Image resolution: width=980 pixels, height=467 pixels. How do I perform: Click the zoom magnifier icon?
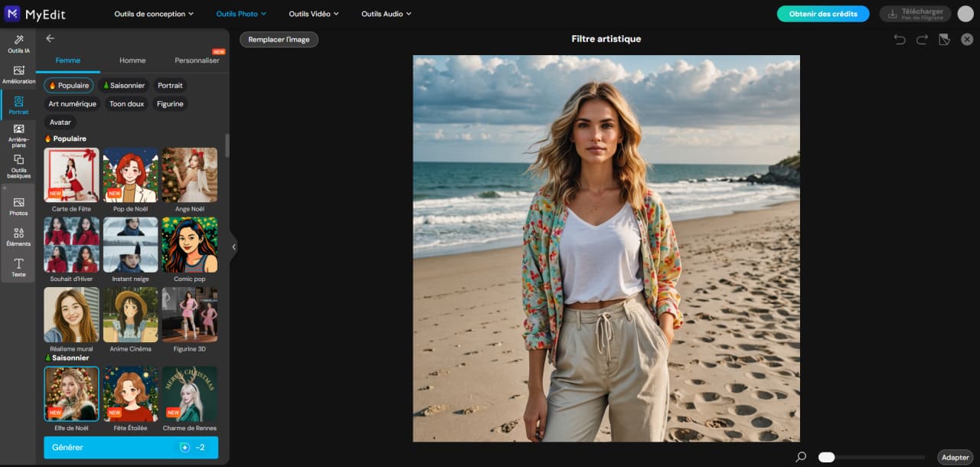(x=801, y=457)
